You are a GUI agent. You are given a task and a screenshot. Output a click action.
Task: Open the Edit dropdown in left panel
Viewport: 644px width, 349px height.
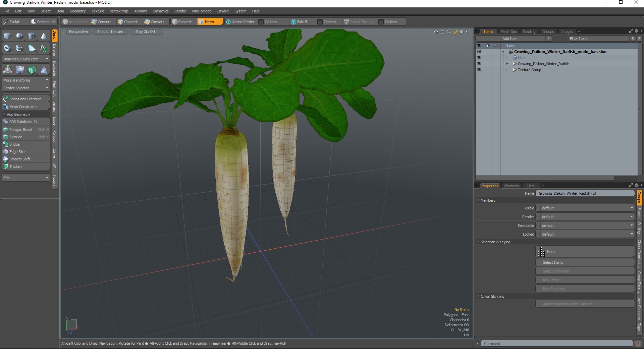26,178
